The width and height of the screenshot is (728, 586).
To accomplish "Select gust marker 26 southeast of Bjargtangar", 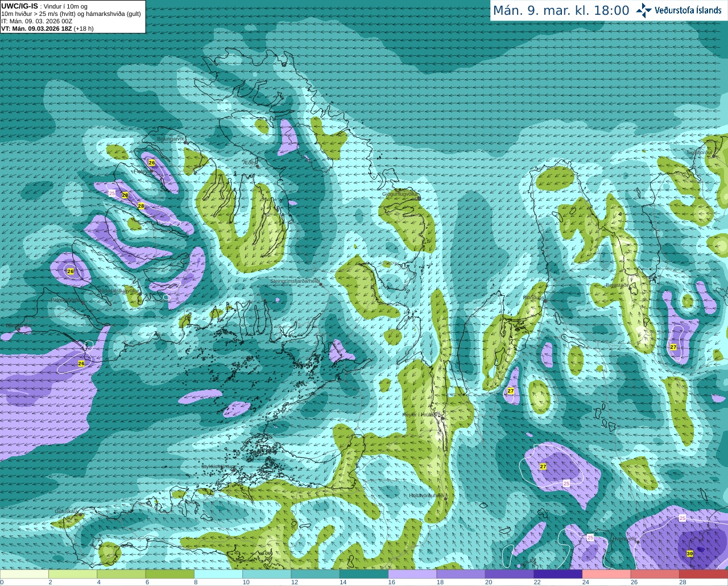I will [81, 364].
